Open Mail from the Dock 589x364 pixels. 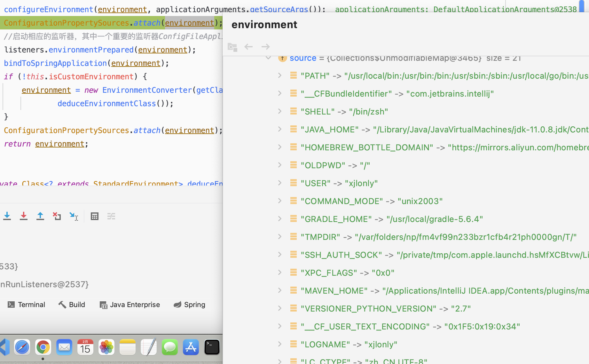click(x=64, y=347)
